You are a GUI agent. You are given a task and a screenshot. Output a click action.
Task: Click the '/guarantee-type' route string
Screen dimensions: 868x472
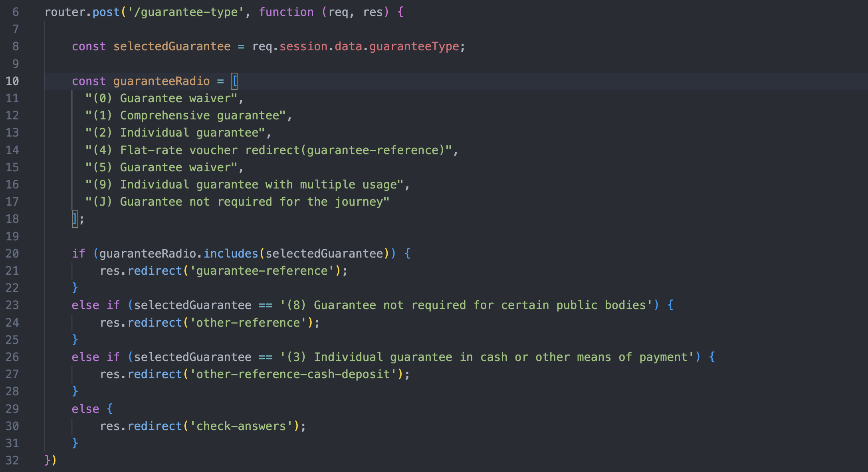[184, 12]
